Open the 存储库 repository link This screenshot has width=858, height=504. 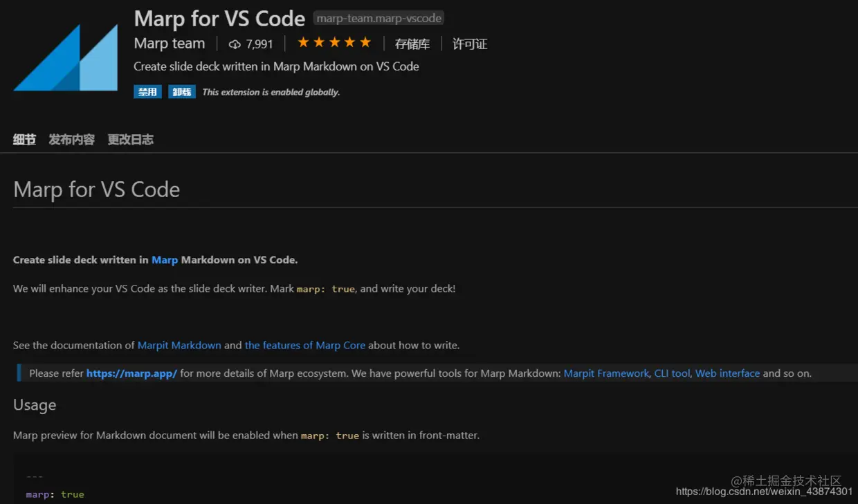(x=412, y=44)
